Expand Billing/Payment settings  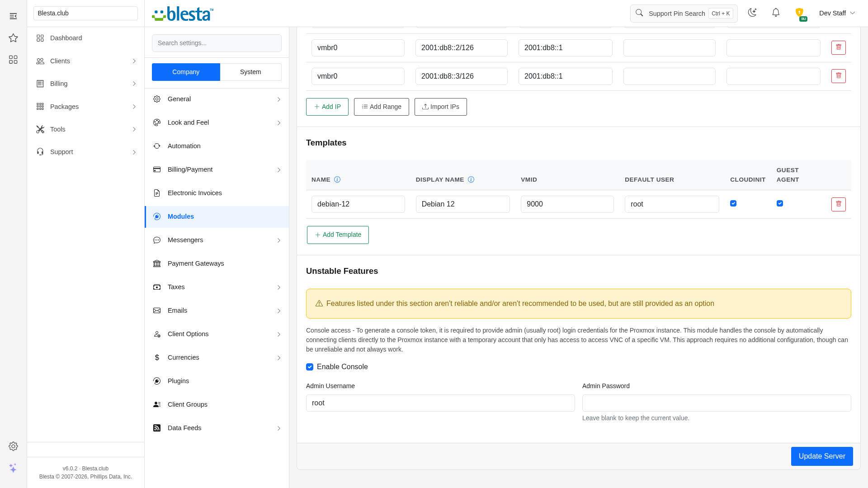(x=217, y=169)
